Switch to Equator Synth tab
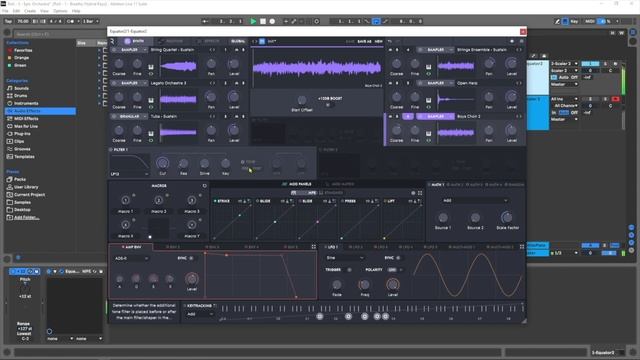 (134, 41)
